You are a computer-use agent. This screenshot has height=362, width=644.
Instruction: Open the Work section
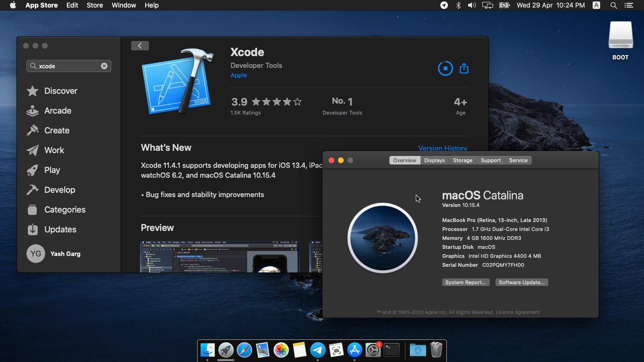click(45, 150)
